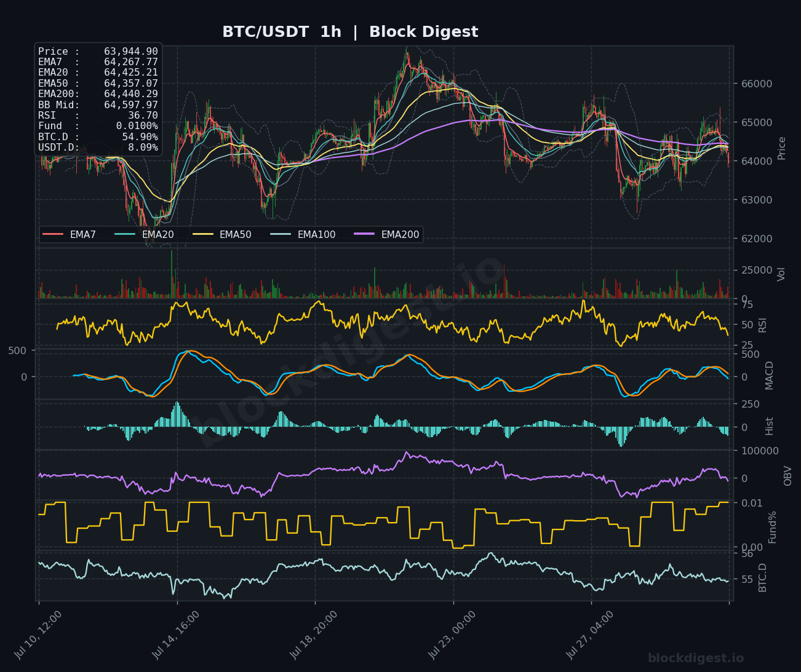This screenshot has height=672, width=801.
Task: Click the Jul 14, 16:00 date label
Action: [176, 635]
